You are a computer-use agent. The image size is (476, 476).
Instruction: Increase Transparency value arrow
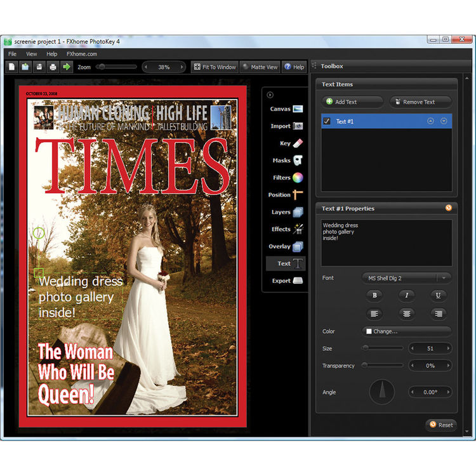[x=448, y=366]
